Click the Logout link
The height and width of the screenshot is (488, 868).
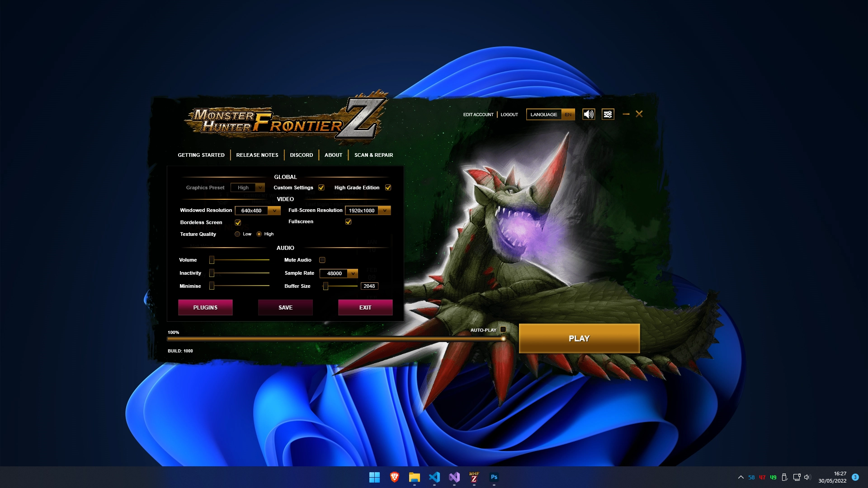[509, 114]
